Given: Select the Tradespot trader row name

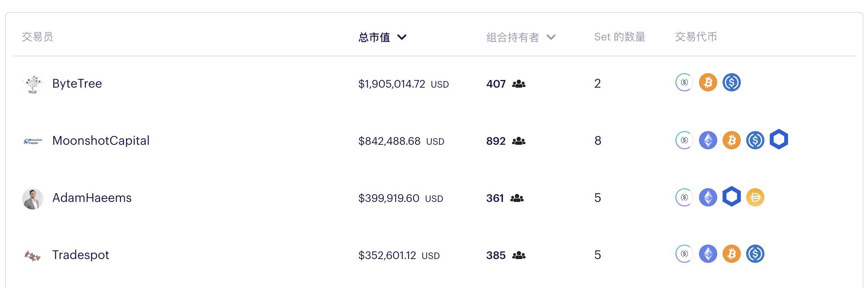Looking at the screenshot, I should 81,255.
